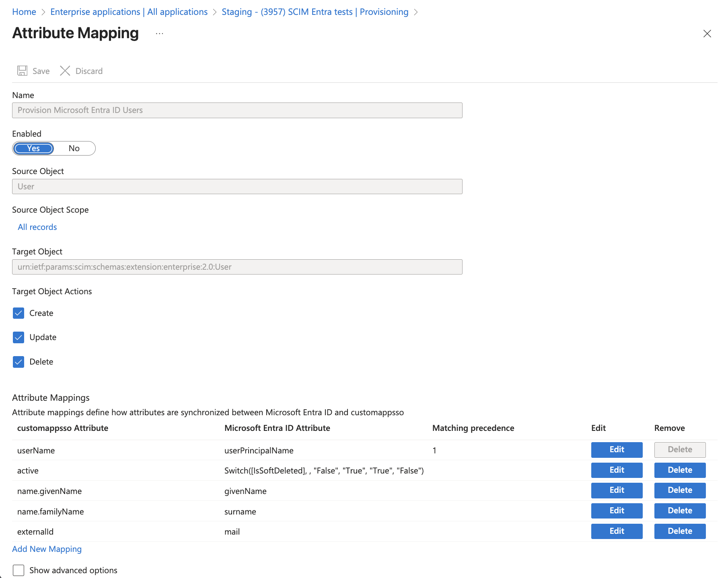728x578 pixels.
Task: Click Add New Mapping
Action: [x=47, y=549]
